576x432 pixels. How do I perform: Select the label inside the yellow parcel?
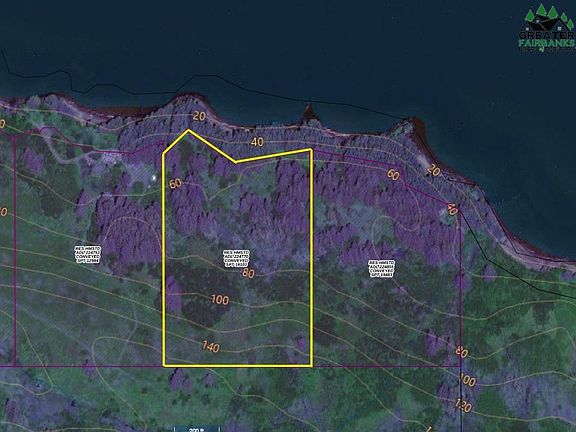[x=237, y=258]
